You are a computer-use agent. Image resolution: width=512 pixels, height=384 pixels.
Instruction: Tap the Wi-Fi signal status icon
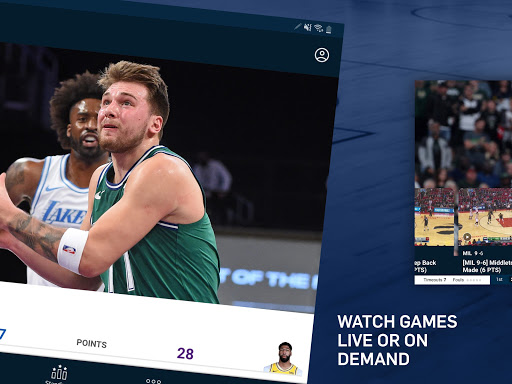click(319, 28)
